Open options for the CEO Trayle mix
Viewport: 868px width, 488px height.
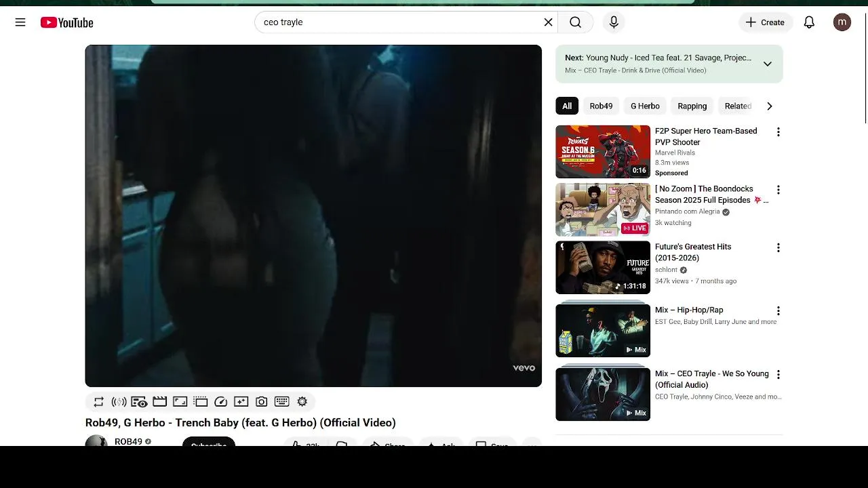coord(778,374)
